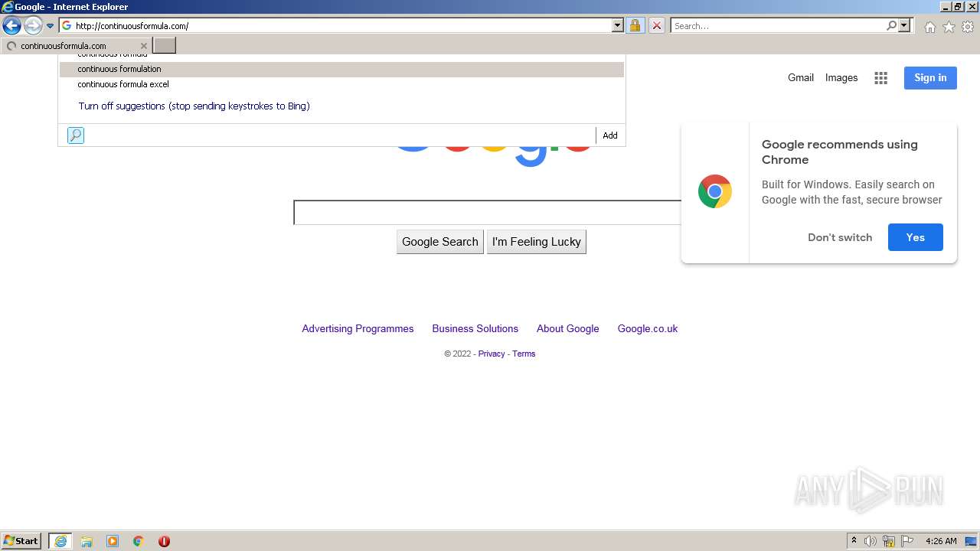Open the recent pages dropdown arrow
Screen dimensions: 980x551
coord(51,26)
